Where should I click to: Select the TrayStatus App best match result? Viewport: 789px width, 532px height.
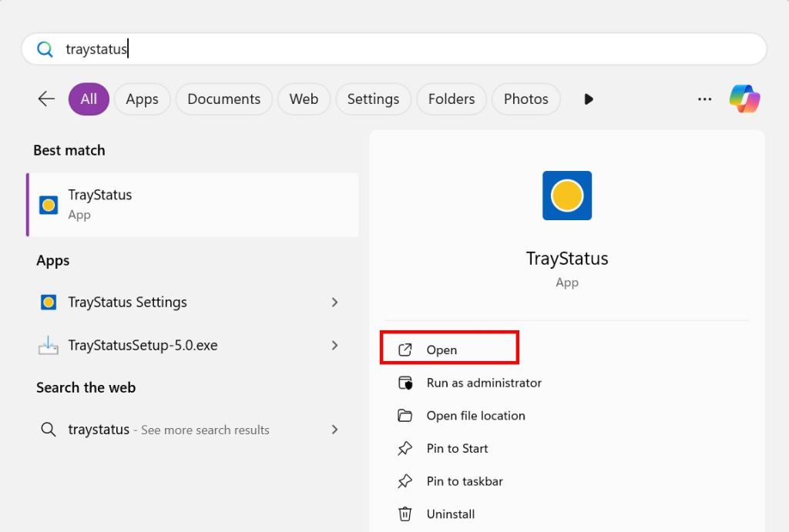193,205
